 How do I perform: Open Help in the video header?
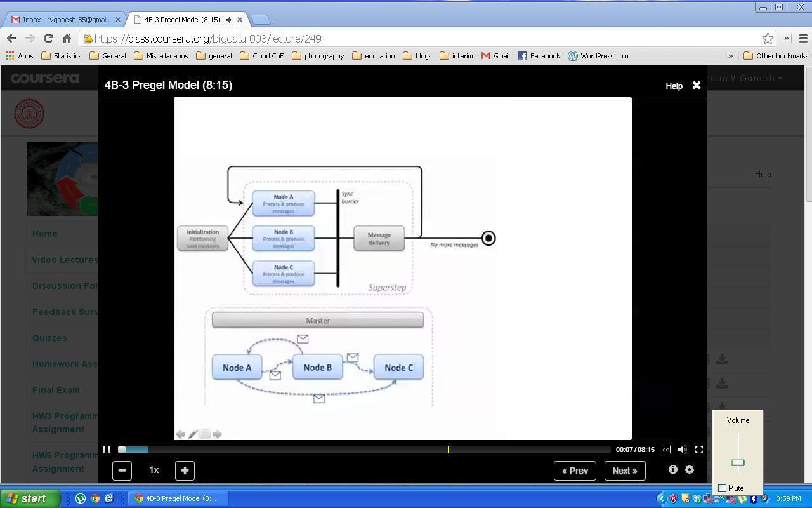coord(674,86)
